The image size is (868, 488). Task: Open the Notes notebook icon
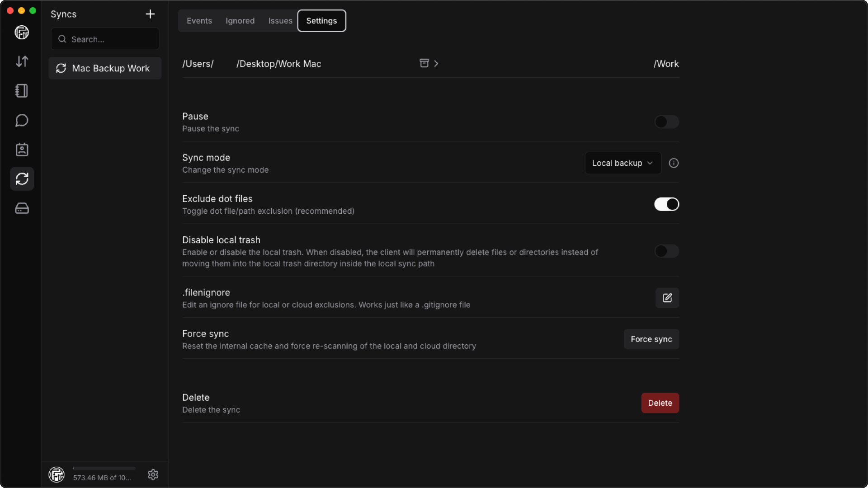tap(22, 91)
